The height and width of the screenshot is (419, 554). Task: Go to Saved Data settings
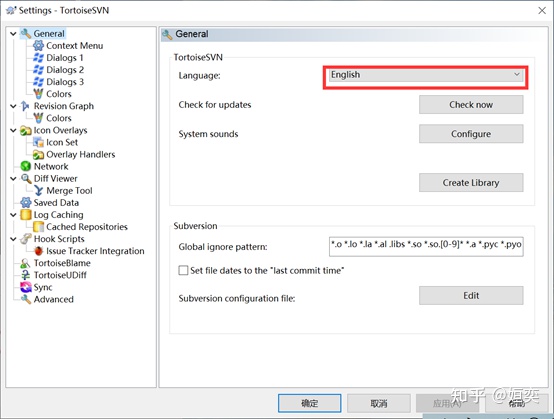(56, 203)
